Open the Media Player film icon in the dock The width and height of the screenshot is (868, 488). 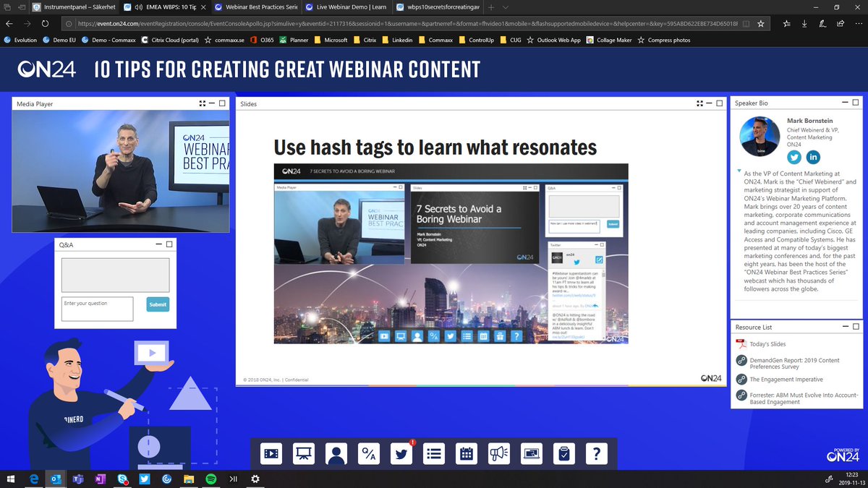tap(271, 454)
